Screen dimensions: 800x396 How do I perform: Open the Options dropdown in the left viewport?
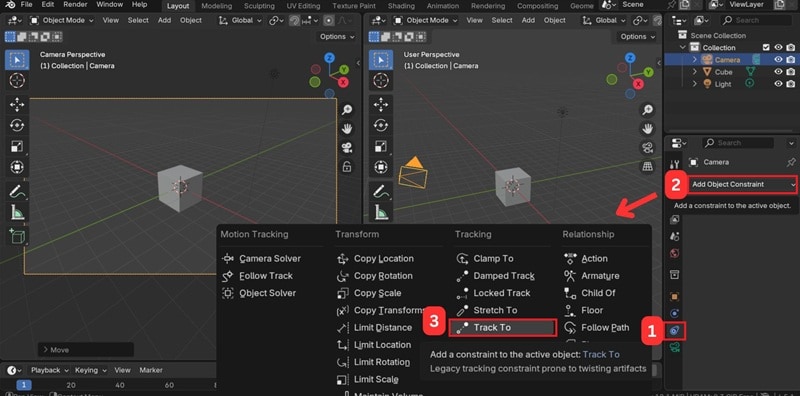click(x=337, y=37)
